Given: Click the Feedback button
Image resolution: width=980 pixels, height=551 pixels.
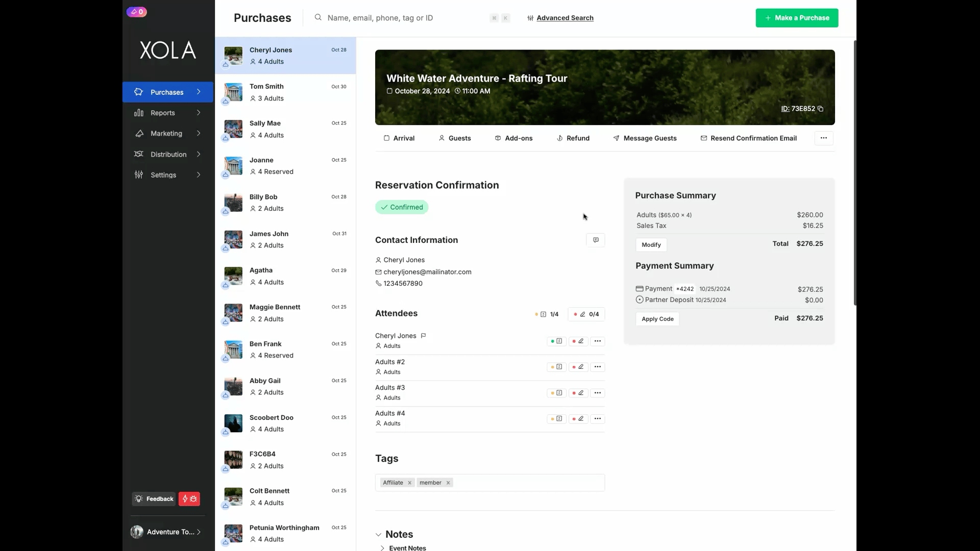Looking at the screenshot, I should click(x=154, y=499).
